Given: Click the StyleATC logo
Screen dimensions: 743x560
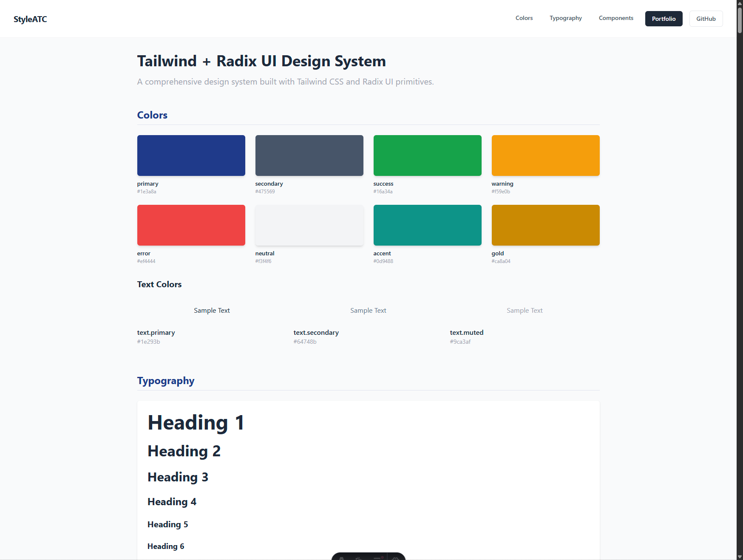Looking at the screenshot, I should pos(30,19).
